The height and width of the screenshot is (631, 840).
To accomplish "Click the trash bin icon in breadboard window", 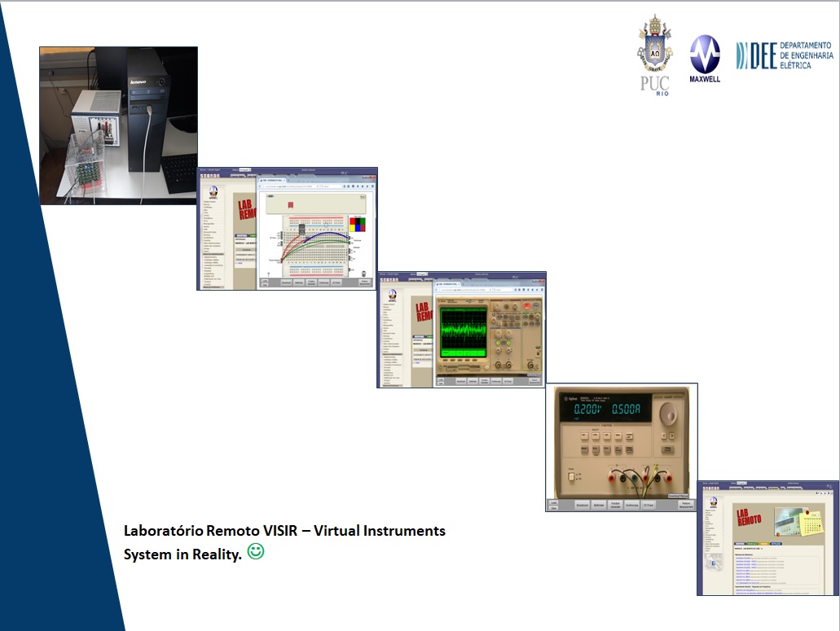I will 363,274.
